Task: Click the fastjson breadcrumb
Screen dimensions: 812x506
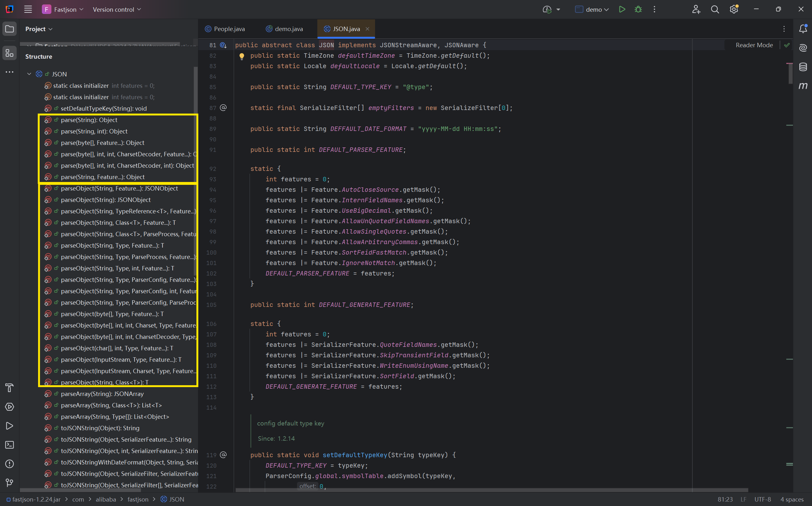Action: [138, 499]
